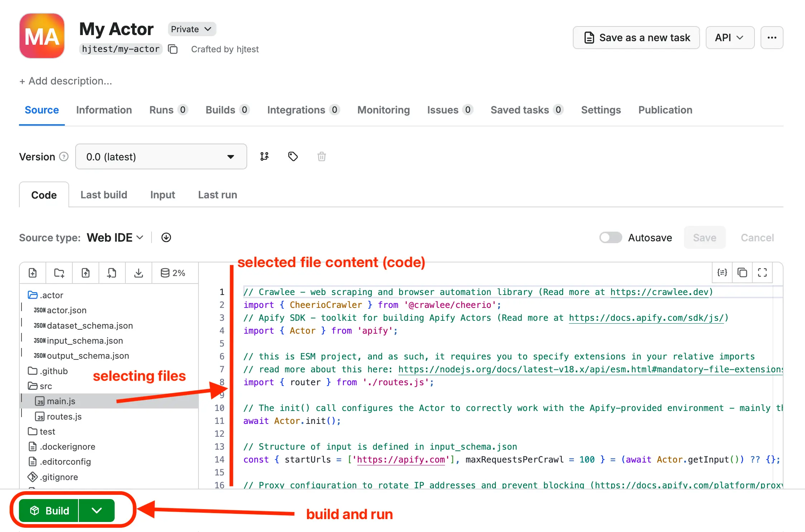Click the delete version trash icon

pyautogui.click(x=322, y=156)
